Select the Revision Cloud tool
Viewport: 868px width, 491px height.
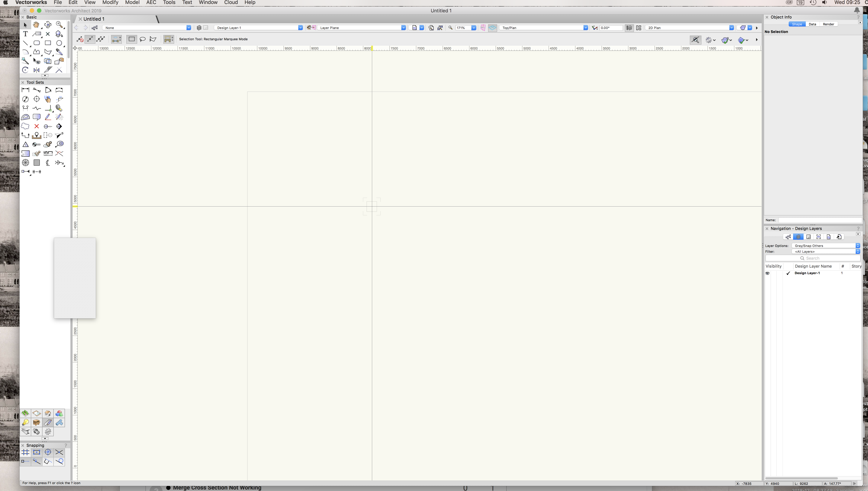(25, 126)
